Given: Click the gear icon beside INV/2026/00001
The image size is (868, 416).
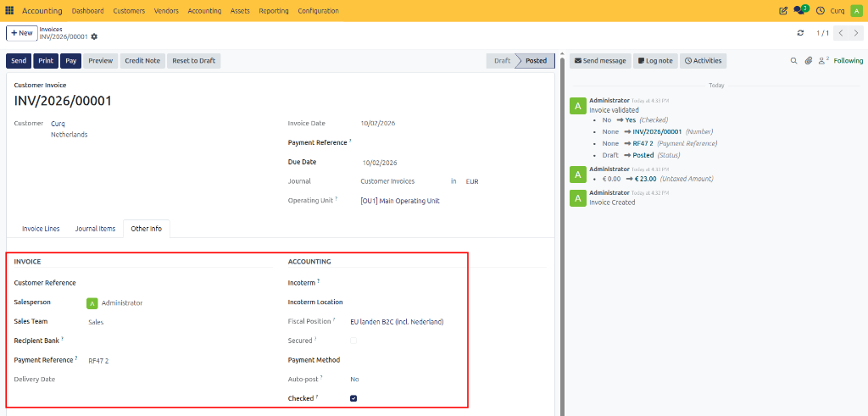Looking at the screenshot, I should coord(94,36).
